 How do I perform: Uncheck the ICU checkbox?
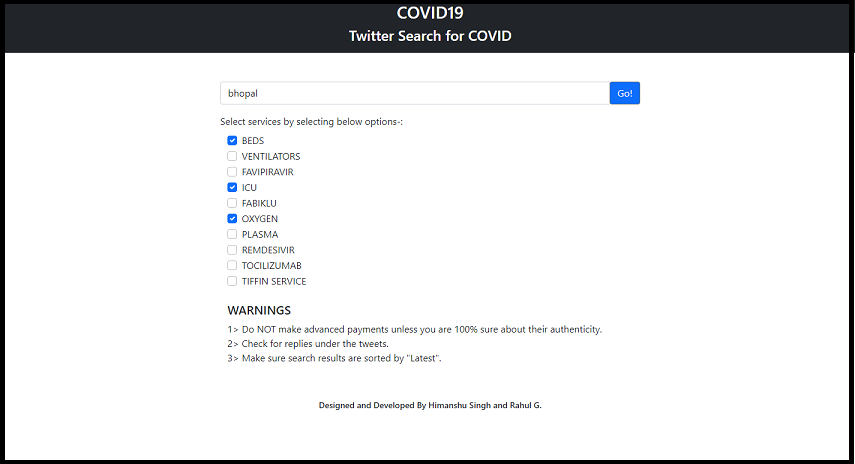tap(232, 188)
